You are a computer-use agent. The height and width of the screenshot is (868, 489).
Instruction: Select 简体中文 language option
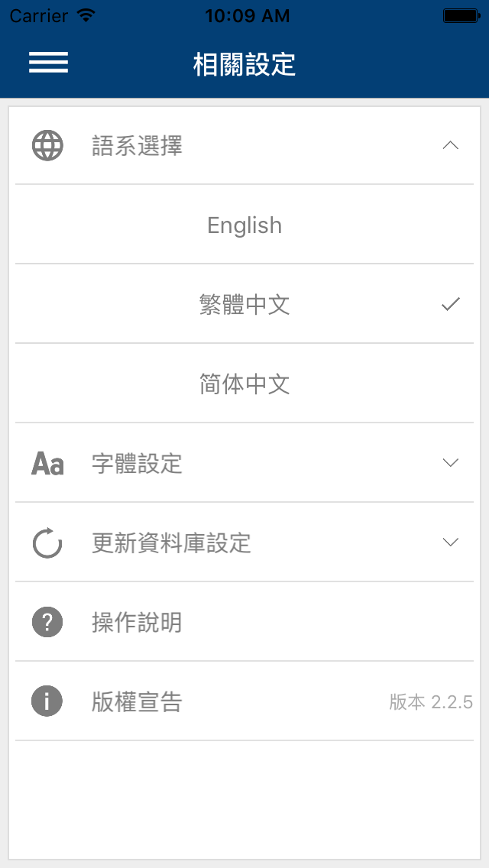pyautogui.click(x=244, y=383)
